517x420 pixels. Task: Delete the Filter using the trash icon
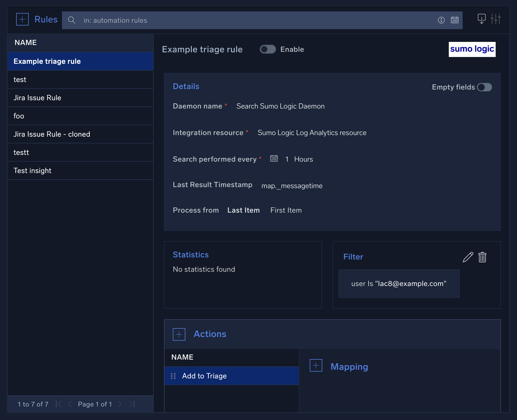click(482, 257)
